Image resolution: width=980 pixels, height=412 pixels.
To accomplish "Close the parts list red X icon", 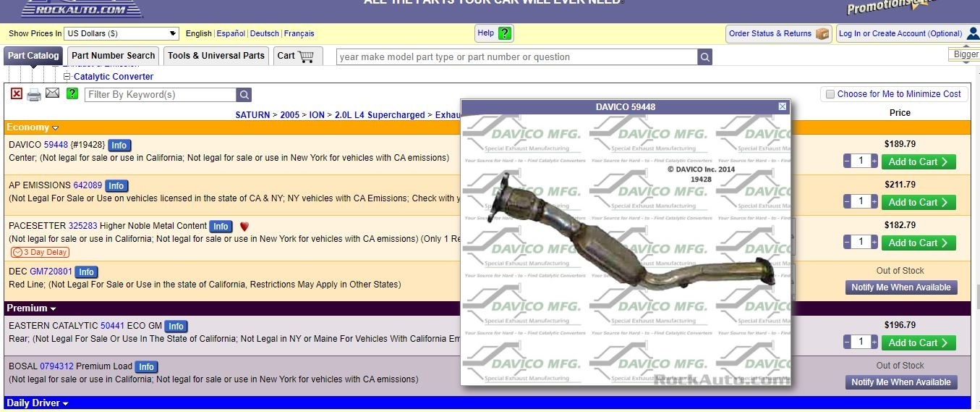I will click(x=17, y=93).
